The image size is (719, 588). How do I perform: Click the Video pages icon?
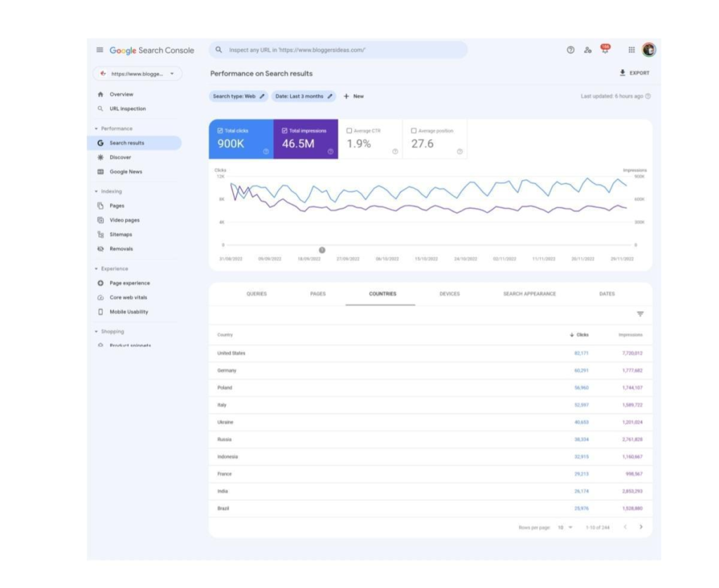100,220
